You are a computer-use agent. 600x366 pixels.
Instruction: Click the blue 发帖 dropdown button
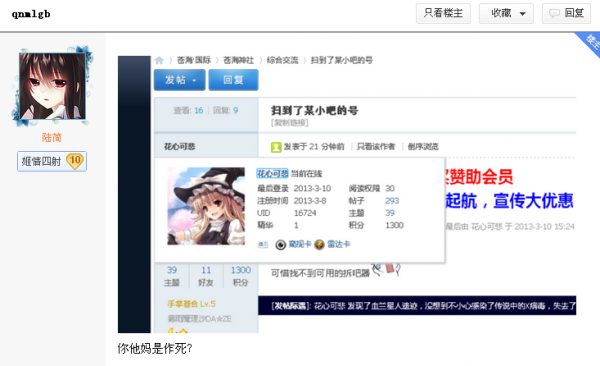(x=180, y=80)
